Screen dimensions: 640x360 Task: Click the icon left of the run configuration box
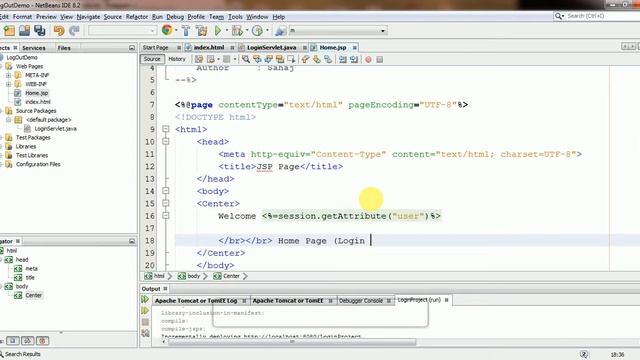(280, 31)
